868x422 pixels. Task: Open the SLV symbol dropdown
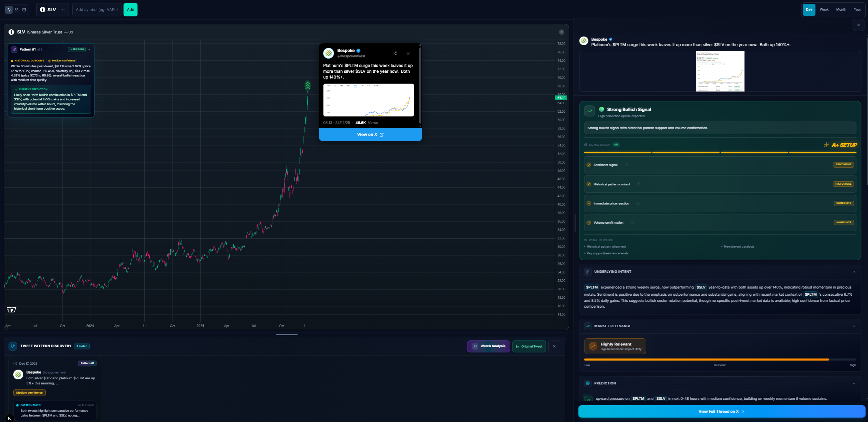53,10
